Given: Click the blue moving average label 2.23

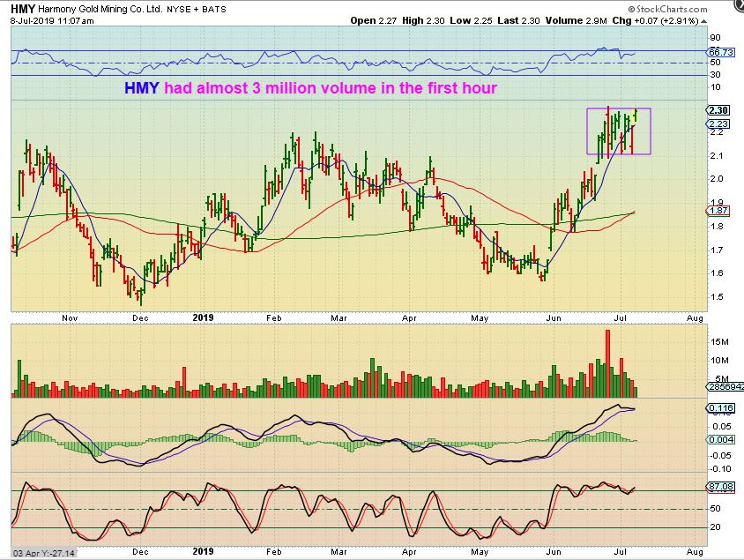Looking at the screenshot, I should click(717, 124).
